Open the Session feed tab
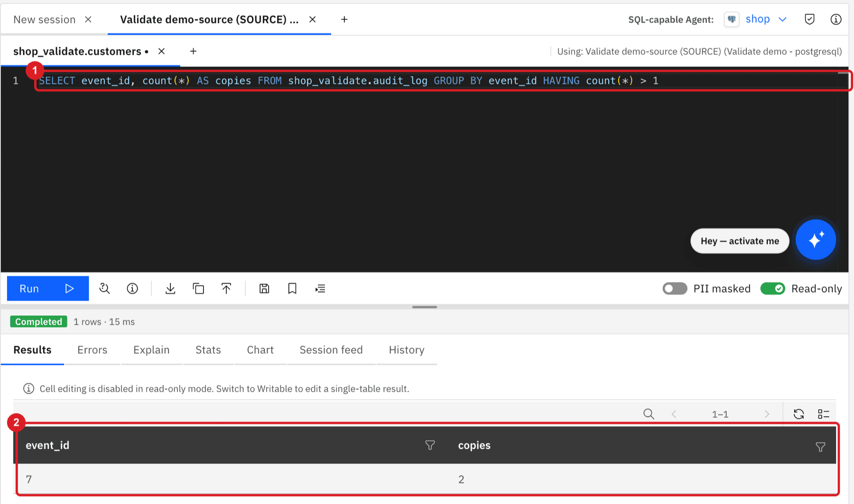This screenshot has height=504, width=854. [331, 350]
